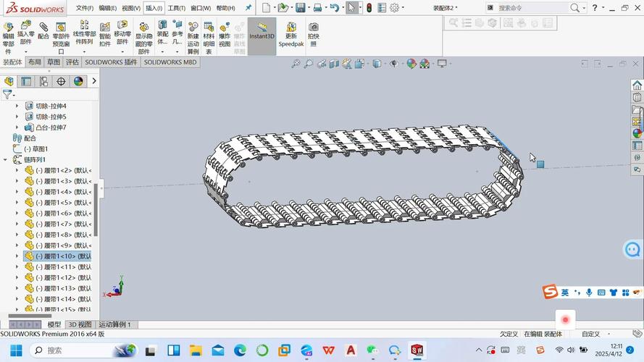
Task: Toggle the selection arrow cursor tool
Action: click(x=351, y=8)
